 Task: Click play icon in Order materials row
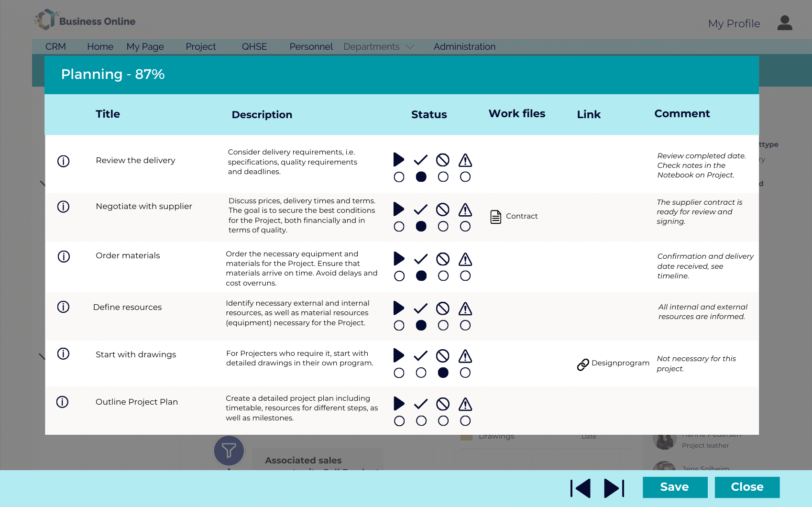(399, 259)
